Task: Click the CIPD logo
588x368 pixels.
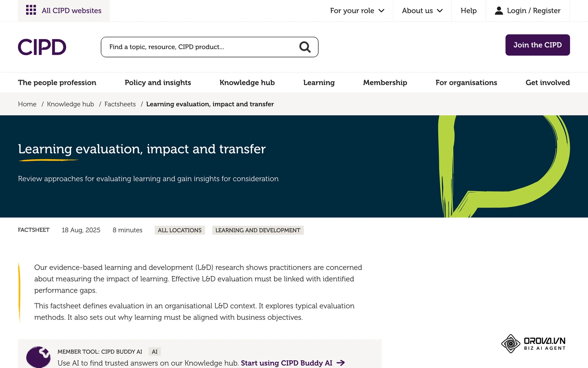Action: pyautogui.click(x=42, y=47)
